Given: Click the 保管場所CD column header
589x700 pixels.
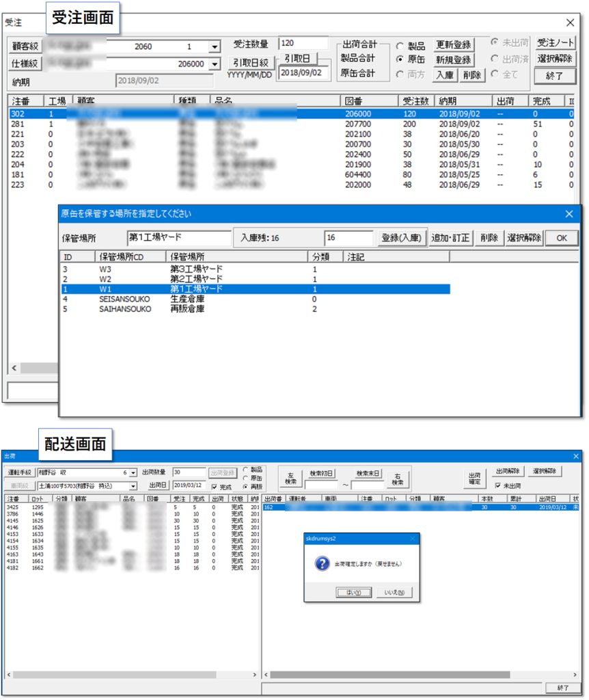Looking at the screenshot, I should pos(124,257).
